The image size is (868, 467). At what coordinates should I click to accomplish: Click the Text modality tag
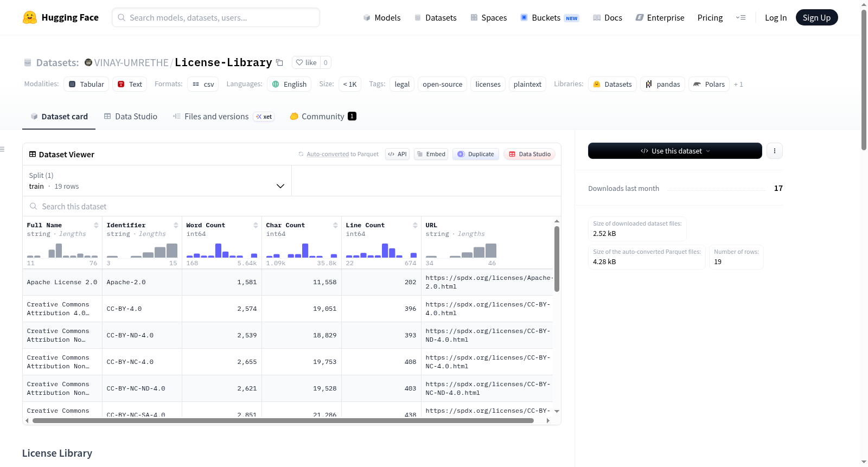point(130,84)
